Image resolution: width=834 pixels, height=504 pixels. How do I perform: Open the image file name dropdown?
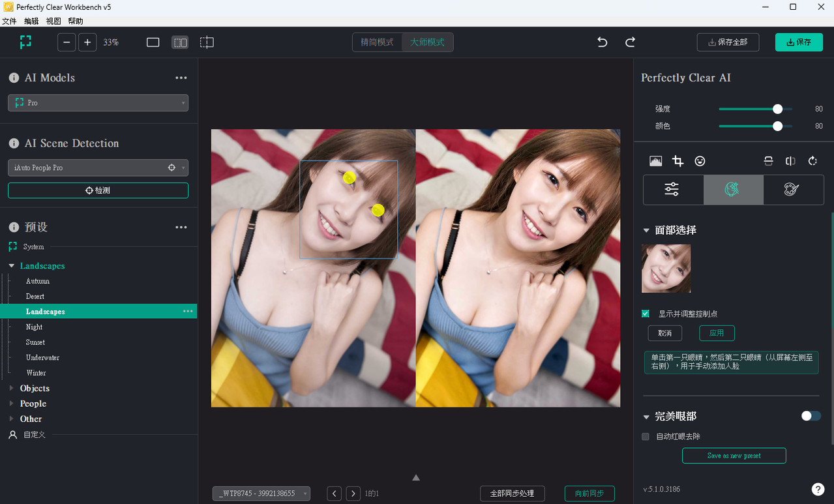pos(261,494)
